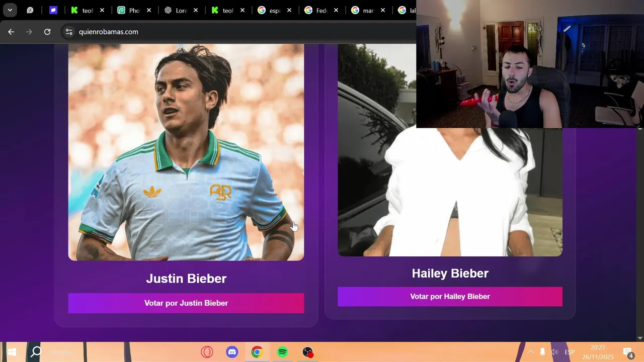Close the 'Lore' tab
Image resolution: width=644 pixels, height=362 pixels.
[x=196, y=10]
